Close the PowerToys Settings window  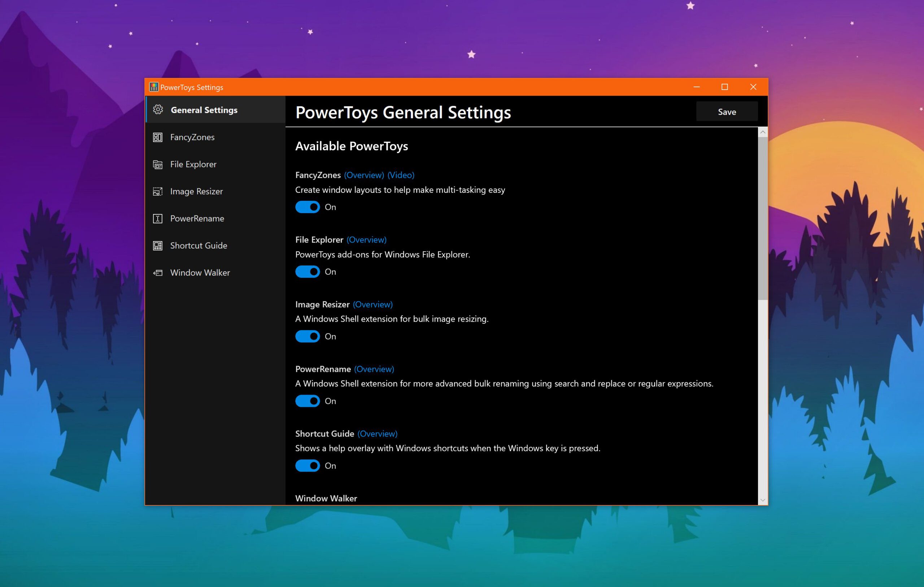pos(753,87)
